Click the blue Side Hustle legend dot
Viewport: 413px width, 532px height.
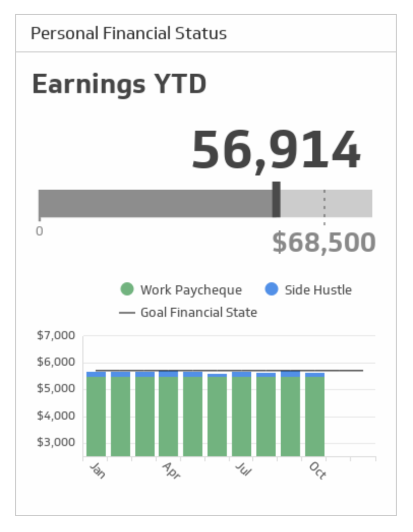click(272, 290)
